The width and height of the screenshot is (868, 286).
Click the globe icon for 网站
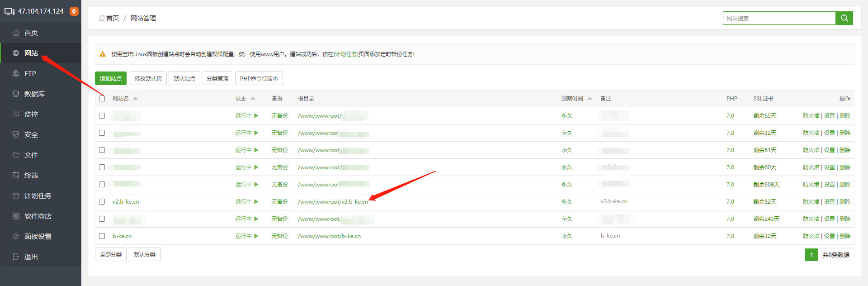[x=16, y=53]
